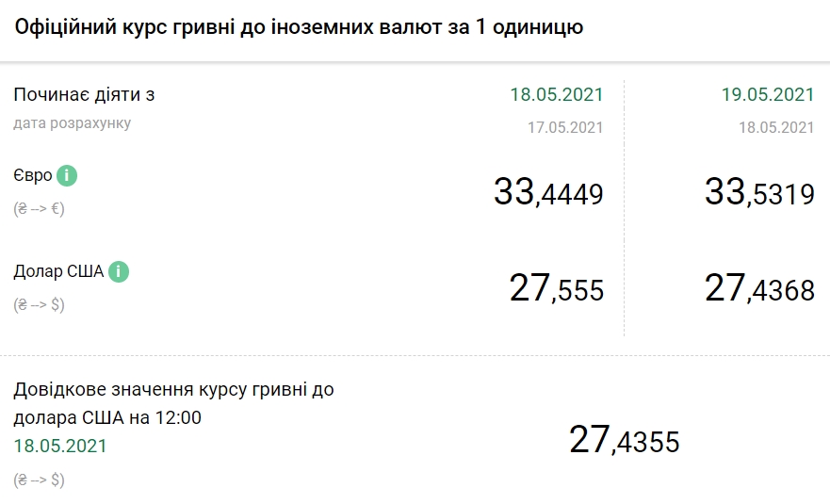Click the green 18.05.2021 effective date in header row

point(556,94)
